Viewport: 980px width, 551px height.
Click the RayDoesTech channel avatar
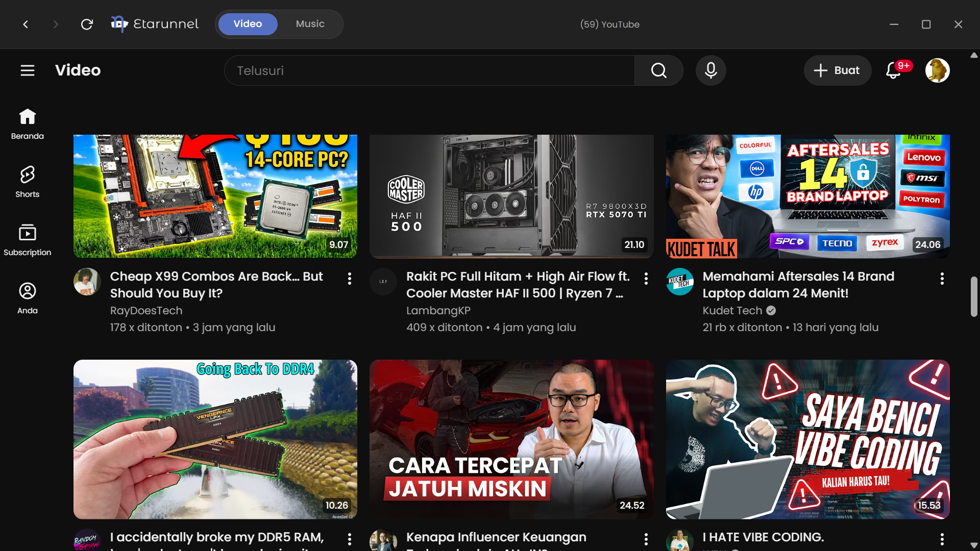(87, 282)
